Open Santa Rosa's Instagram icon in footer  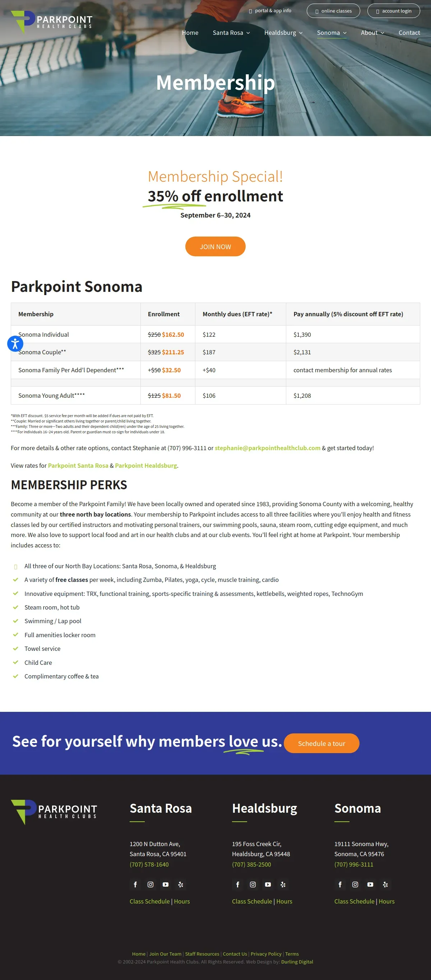[150, 885]
